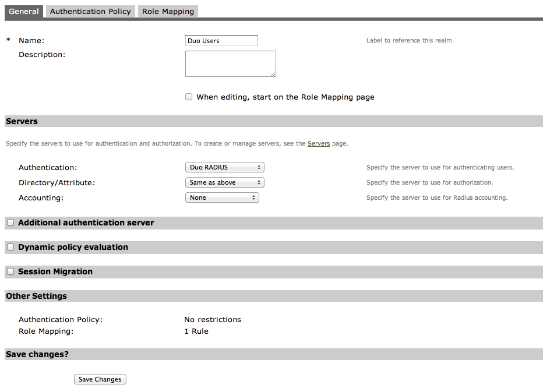543x392 pixels.
Task: Open the Servers page link
Action: (x=318, y=143)
